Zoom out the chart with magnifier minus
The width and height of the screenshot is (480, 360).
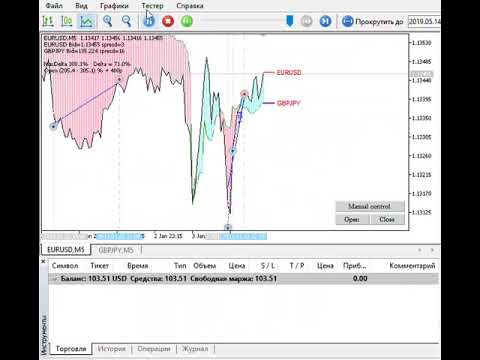[126, 21]
